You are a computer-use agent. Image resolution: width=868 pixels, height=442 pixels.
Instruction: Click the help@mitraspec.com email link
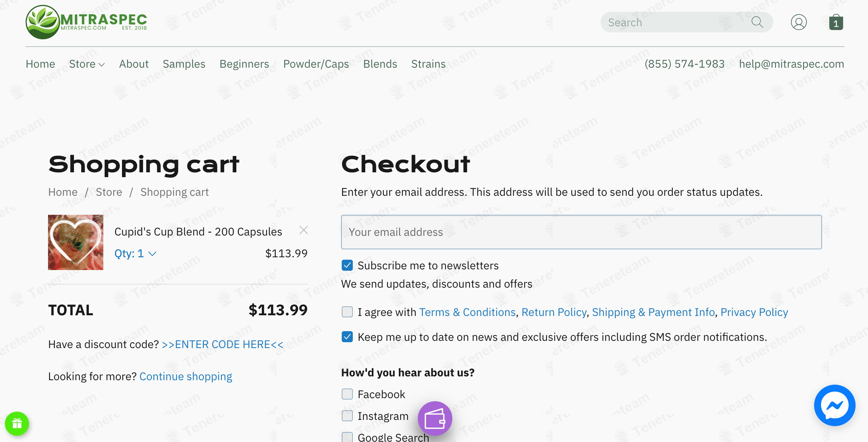(792, 64)
